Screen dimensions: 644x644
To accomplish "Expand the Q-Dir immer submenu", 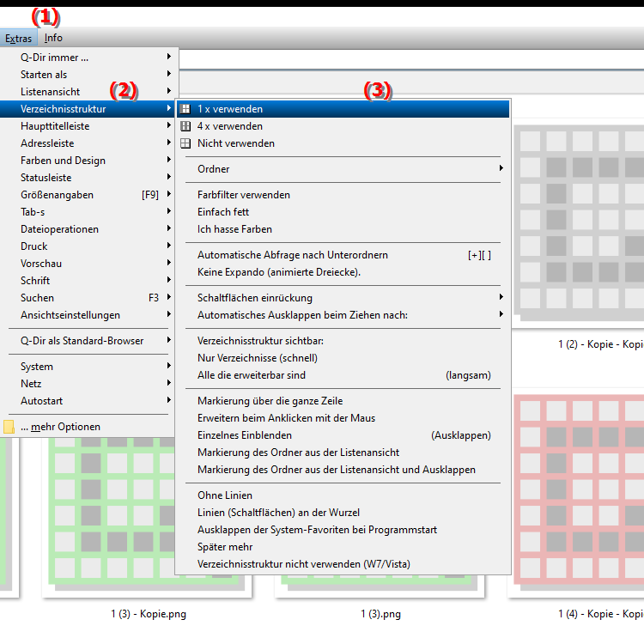I will [89, 57].
